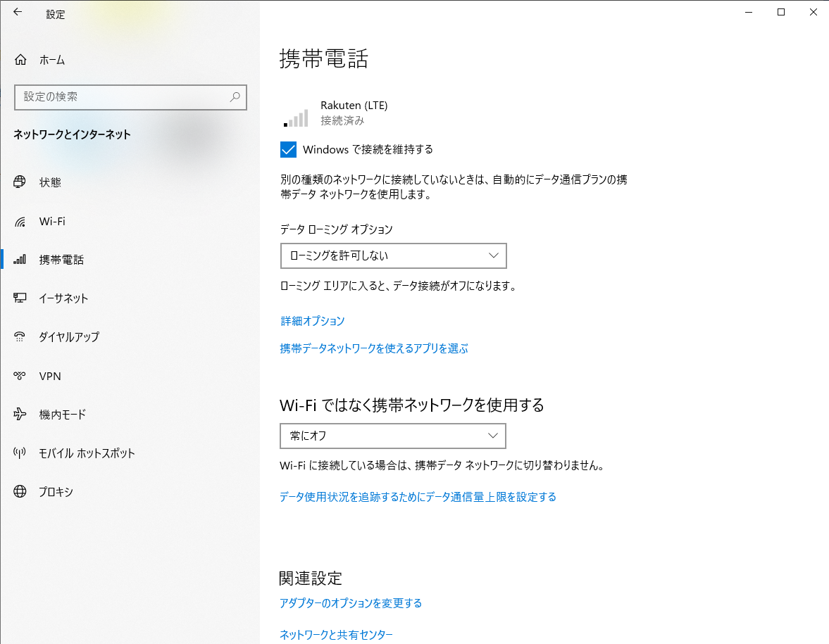Click the 機内モード airplane icon

(x=20, y=414)
